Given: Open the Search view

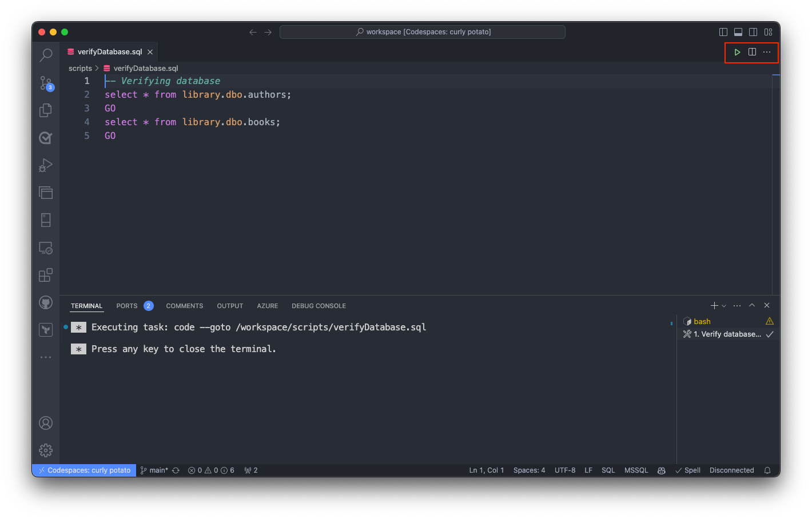Looking at the screenshot, I should coord(46,55).
